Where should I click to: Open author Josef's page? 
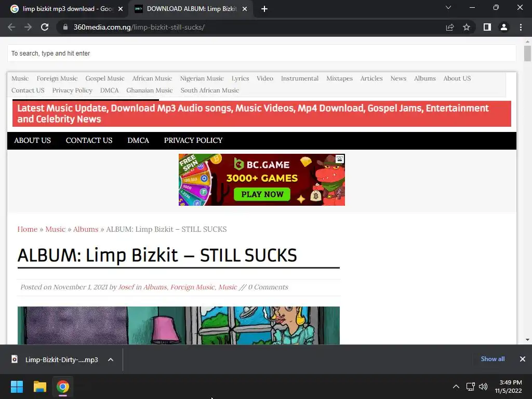click(x=126, y=287)
